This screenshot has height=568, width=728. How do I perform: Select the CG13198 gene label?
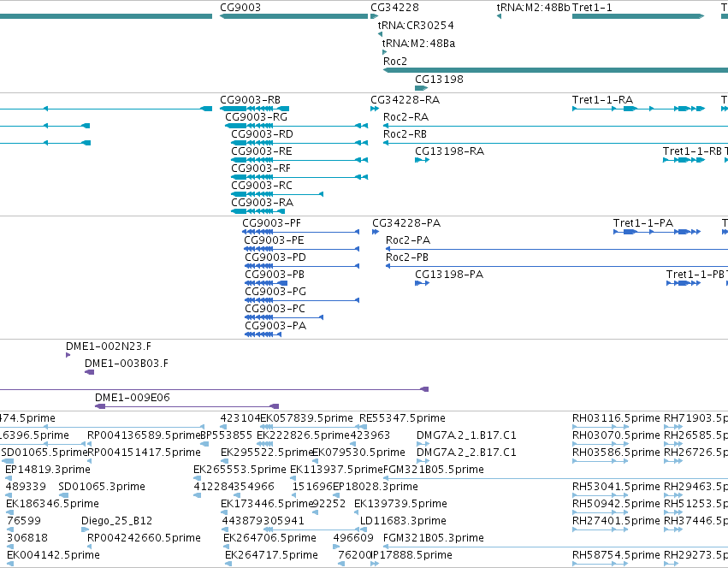[439, 79]
